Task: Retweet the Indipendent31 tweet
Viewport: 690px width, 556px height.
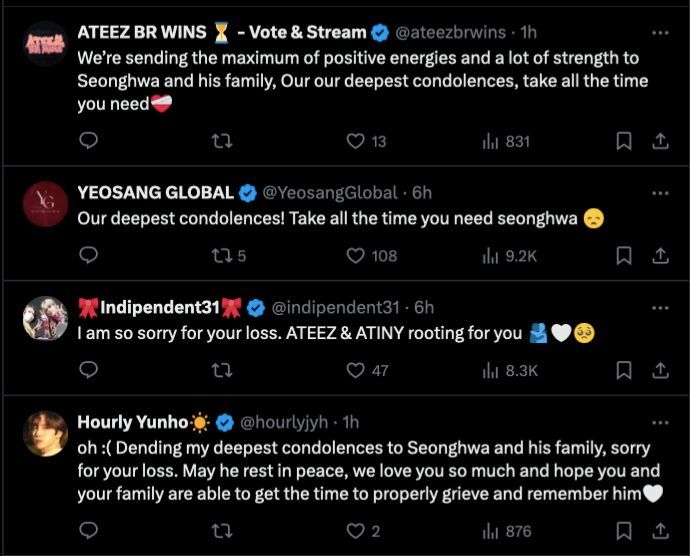Action: [222, 370]
